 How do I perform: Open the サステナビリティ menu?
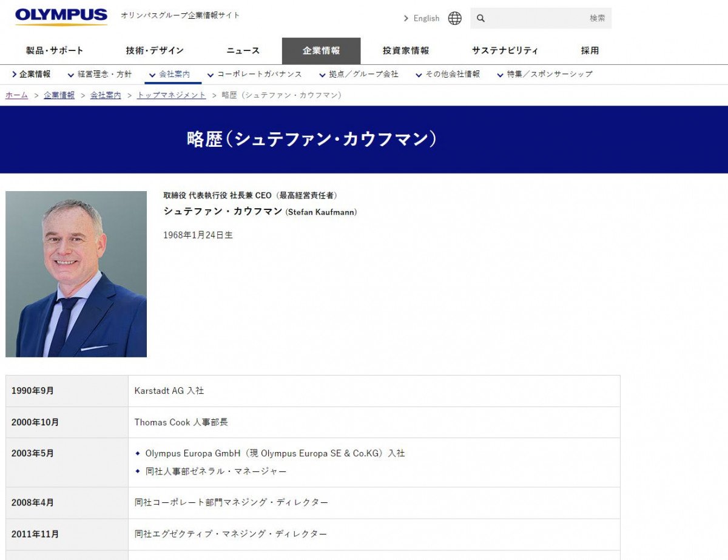[x=505, y=51]
